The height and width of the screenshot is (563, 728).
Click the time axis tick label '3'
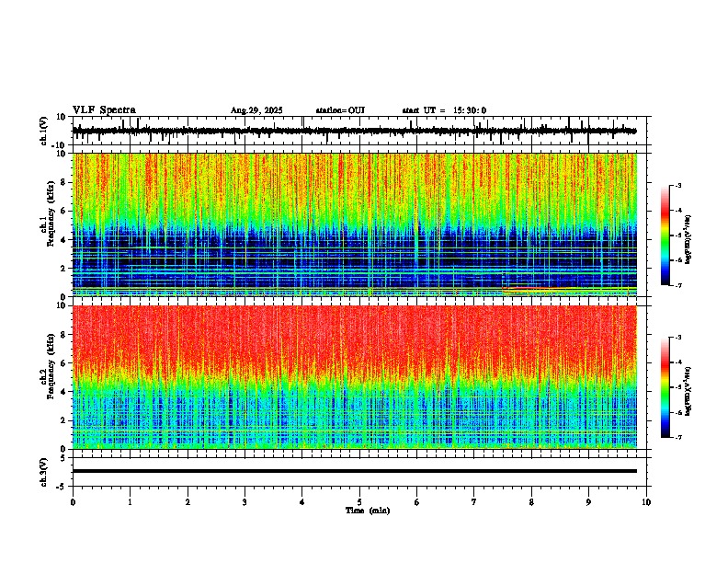[x=245, y=502]
